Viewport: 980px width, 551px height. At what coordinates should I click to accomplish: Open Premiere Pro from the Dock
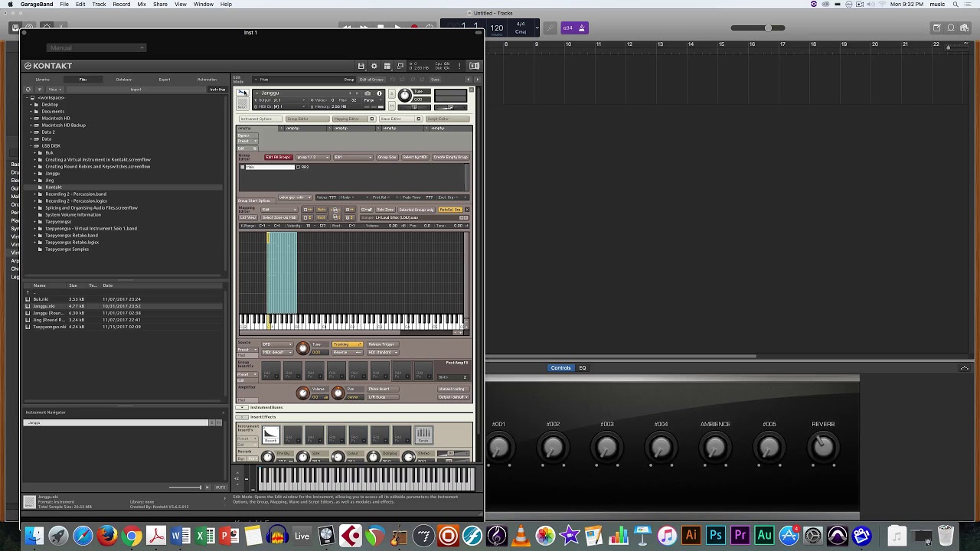coord(740,536)
